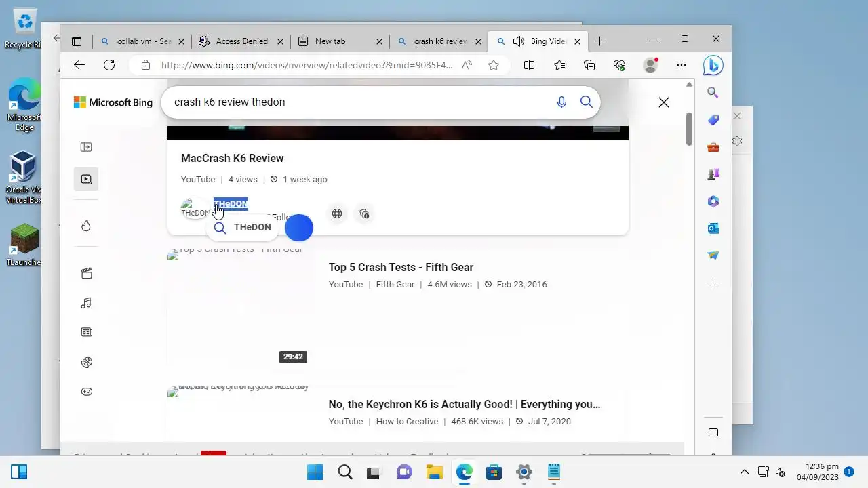Click the search magnifier in Bing box
Screen dimensions: 868x488
coord(587,102)
